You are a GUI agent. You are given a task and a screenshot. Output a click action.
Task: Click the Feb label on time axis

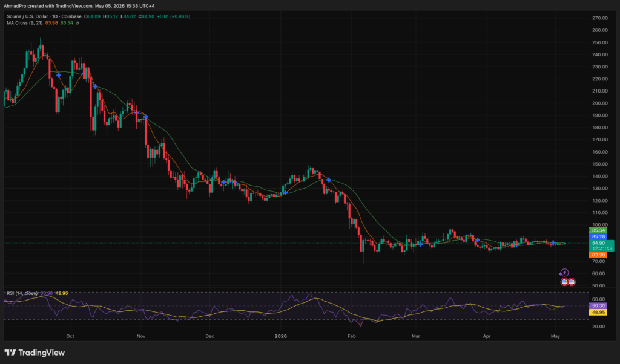(352, 336)
